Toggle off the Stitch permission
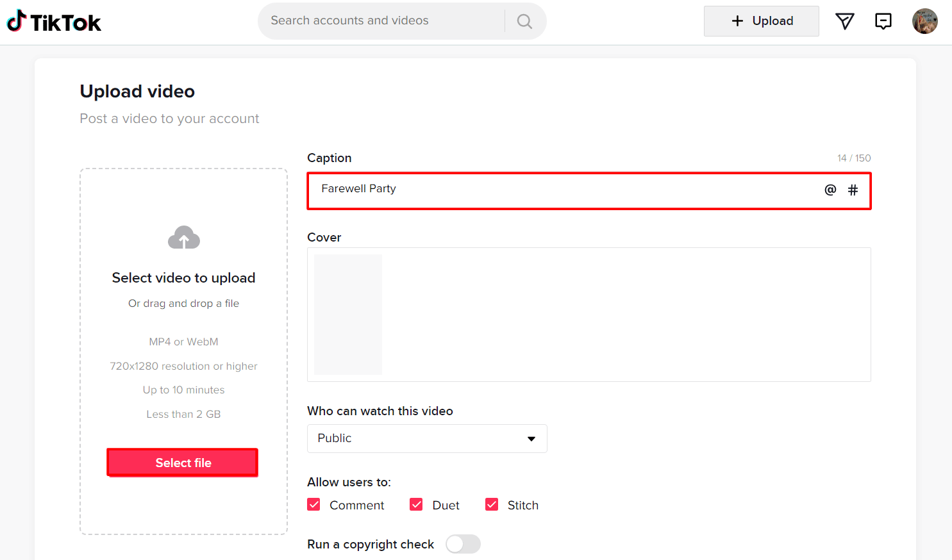The image size is (952, 560). 491,504
